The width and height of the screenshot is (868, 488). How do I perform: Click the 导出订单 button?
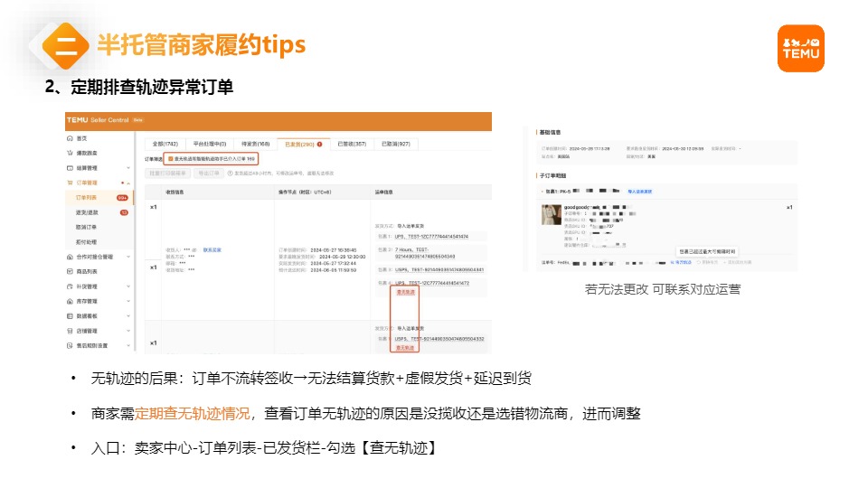[210, 172]
